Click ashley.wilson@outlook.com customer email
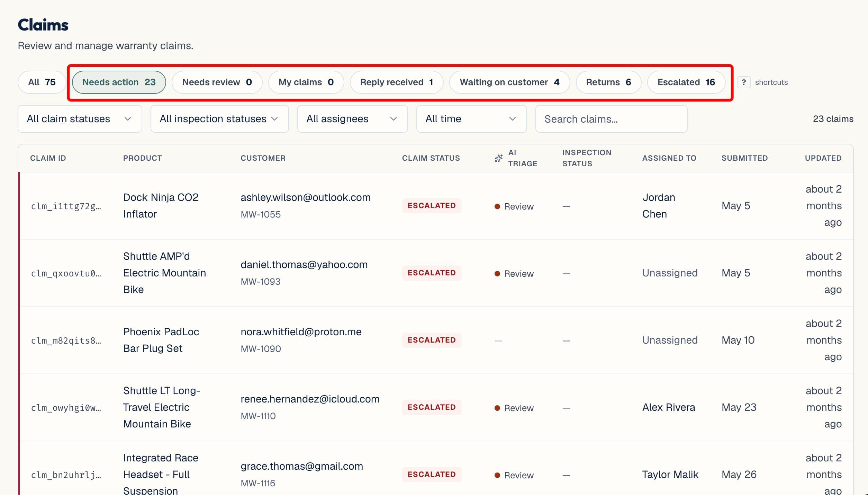The image size is (868, 495). click(x=306, y=197)
